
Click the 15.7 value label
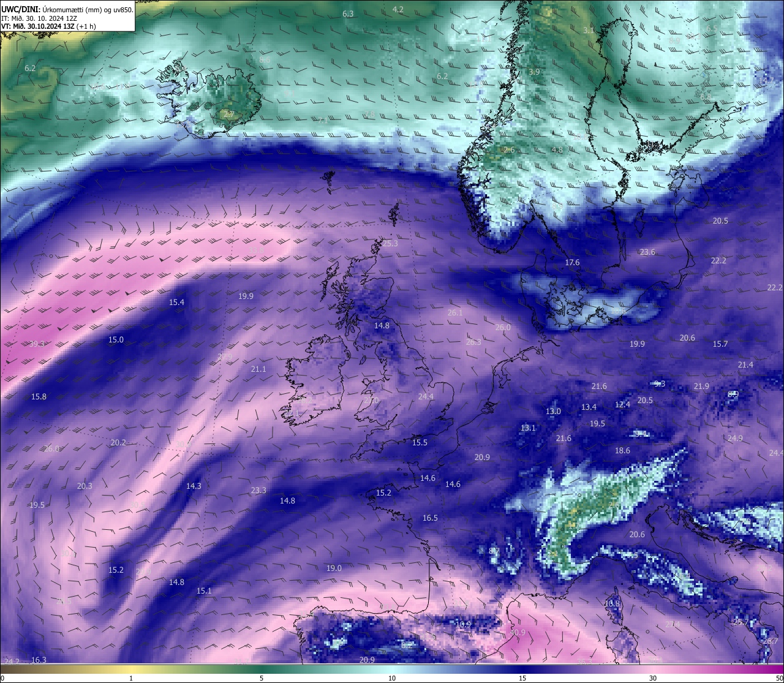point(720,344)
